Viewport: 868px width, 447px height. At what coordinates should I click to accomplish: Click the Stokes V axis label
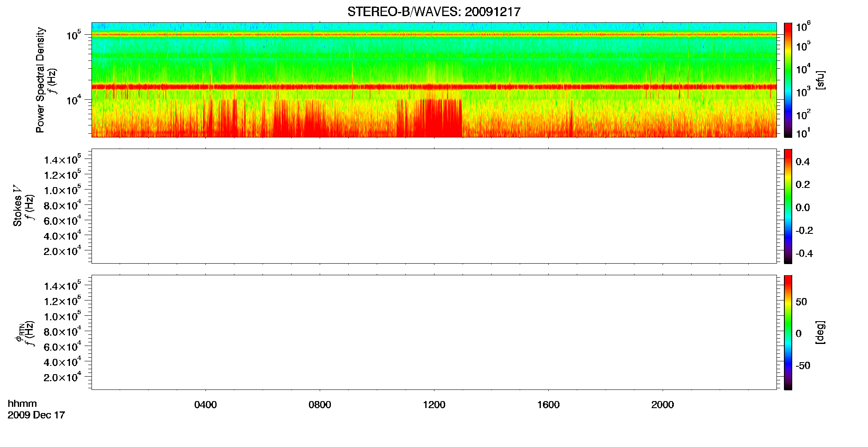[17, 206]
